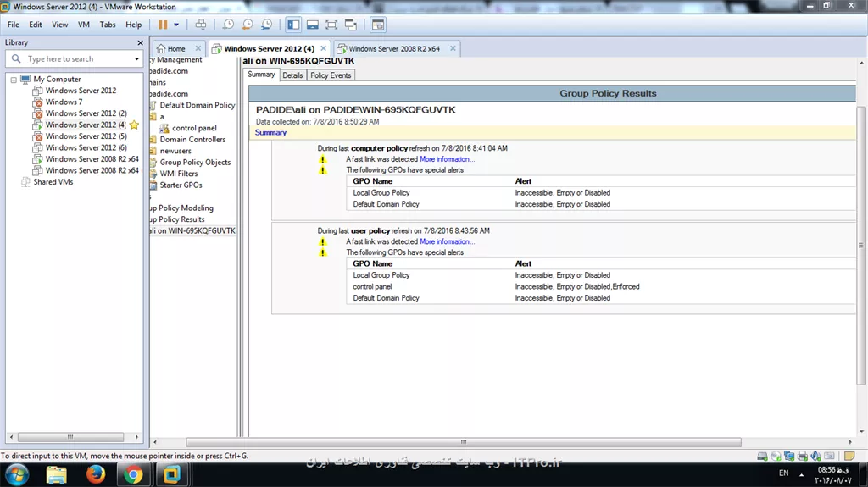Open Windows Start menu orb
The width and height of the screenshot is (868, 487).
point(17,475)
